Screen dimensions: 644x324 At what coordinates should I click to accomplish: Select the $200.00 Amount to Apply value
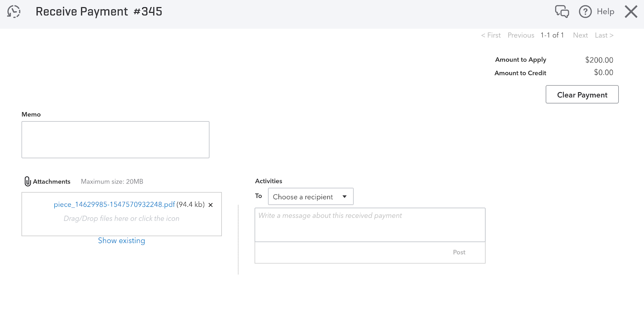(599, 60)
